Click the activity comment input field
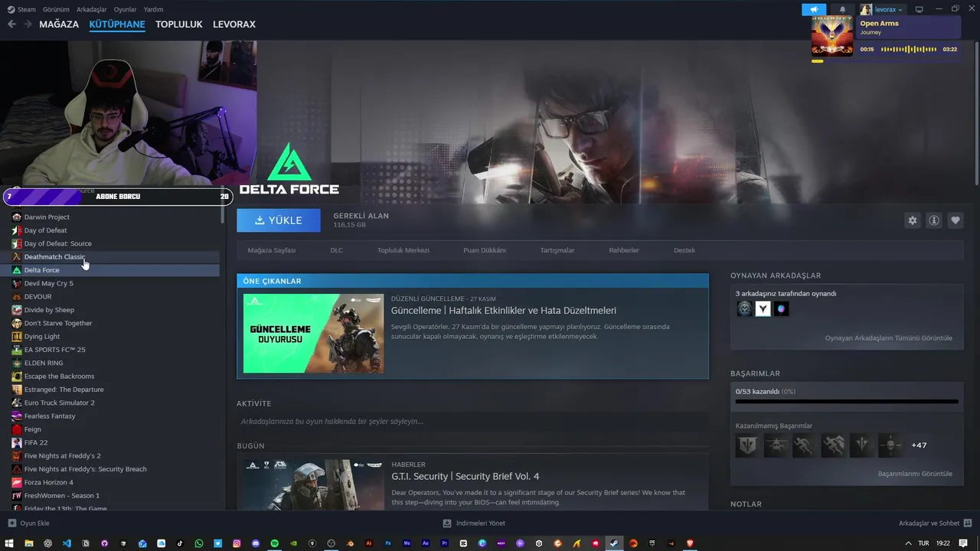Image resolution: width=980 pixels, height=551 pixels. (472, 422)
